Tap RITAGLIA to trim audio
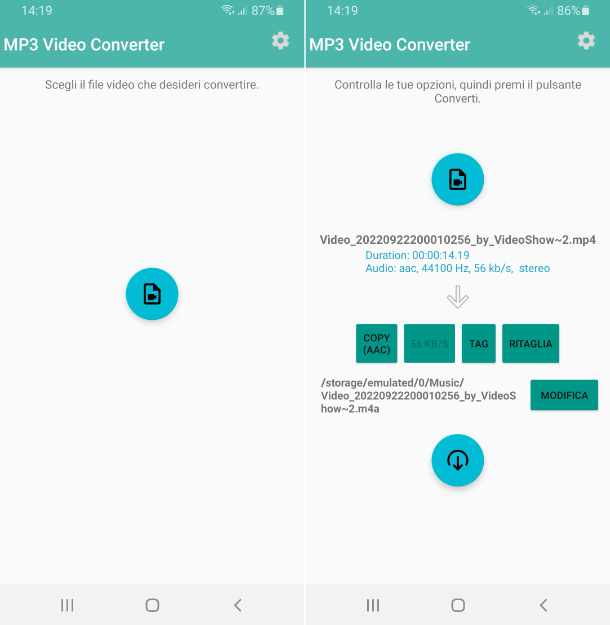The height and width of the screenshot is (625, 610). [530, 344]
